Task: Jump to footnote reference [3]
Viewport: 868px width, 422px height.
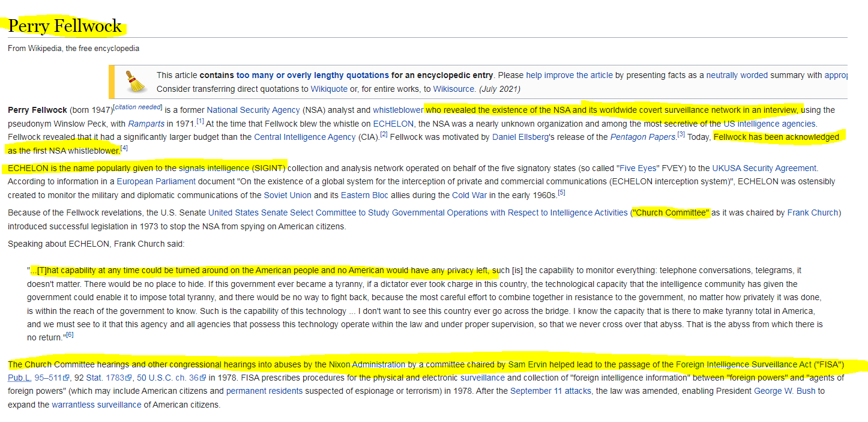Action: [x=681, y=134]
